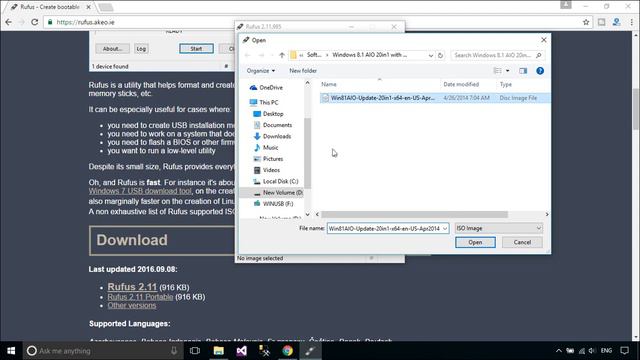Click Chrome reload page icon
Viewport: 640px width, 360px height.
[x=35, y=22]
